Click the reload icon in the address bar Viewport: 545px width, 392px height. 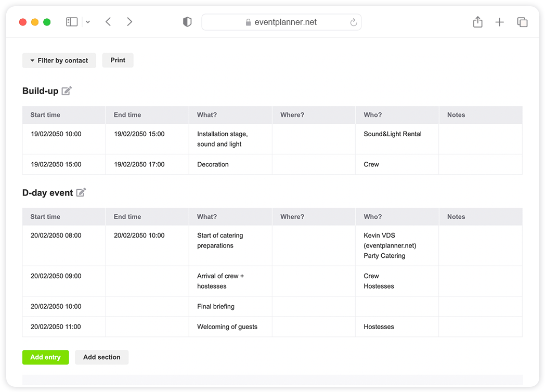click(353, 22)
